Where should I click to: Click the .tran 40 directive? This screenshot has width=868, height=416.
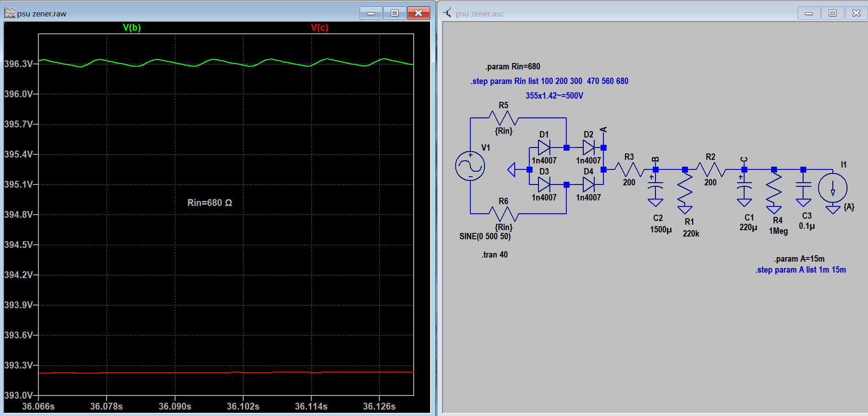click(x=494, y=255)
